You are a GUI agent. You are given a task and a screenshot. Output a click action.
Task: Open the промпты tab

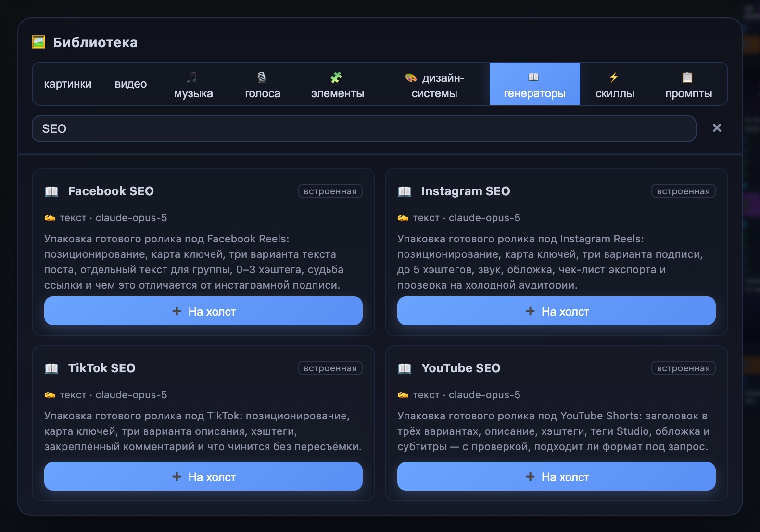tap(688, 84)
